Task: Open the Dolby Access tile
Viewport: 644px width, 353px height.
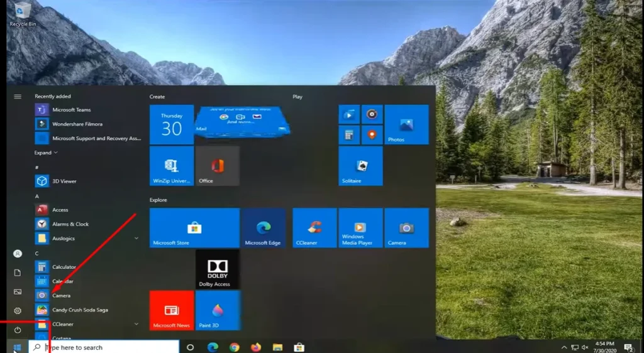Action: click(x=218, y=269)
